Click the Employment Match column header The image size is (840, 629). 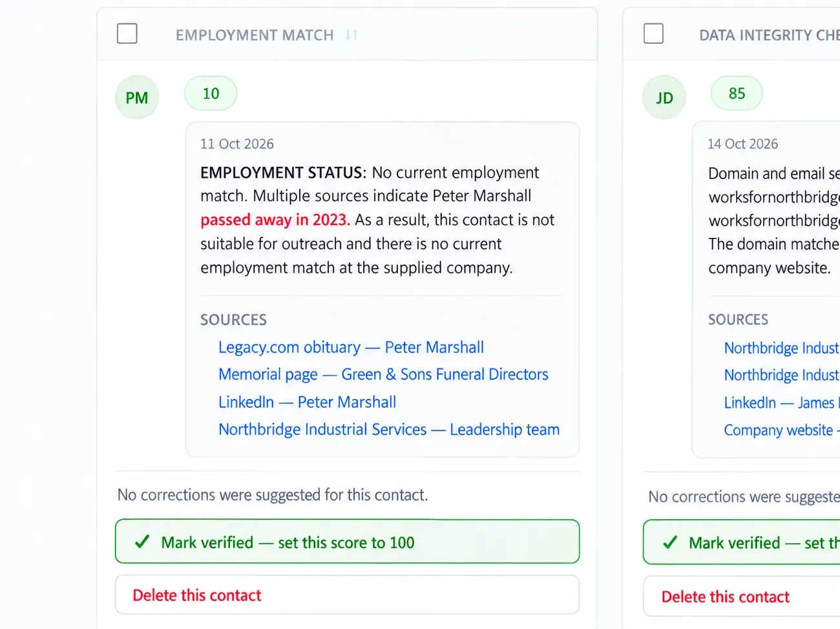(255, 35)
